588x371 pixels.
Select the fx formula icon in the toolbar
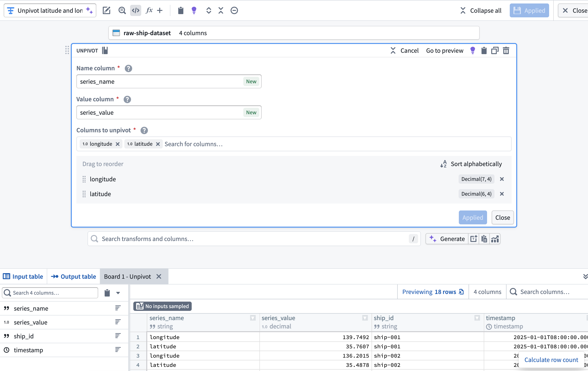[149, 10]
